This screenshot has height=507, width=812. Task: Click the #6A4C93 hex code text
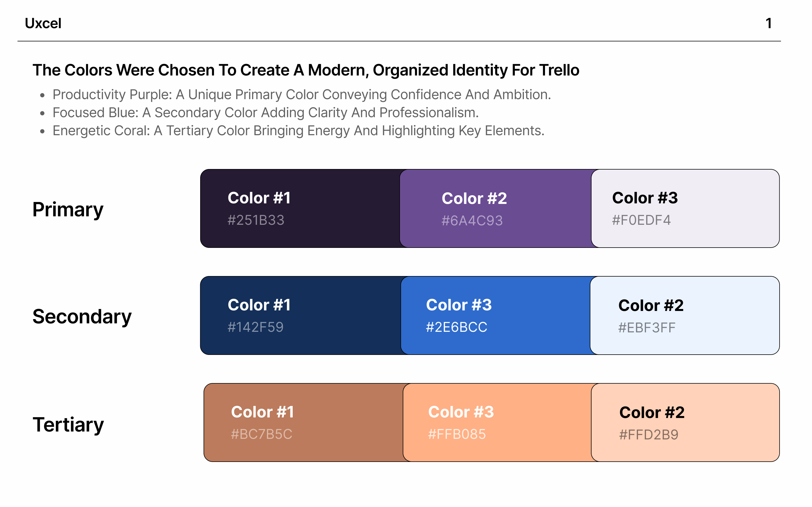pyautogui.click(x=472, y=221)
